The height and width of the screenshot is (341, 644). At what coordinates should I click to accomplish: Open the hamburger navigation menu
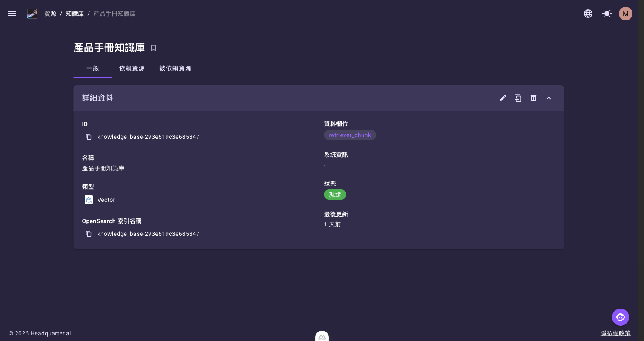[x=12, y=14]
